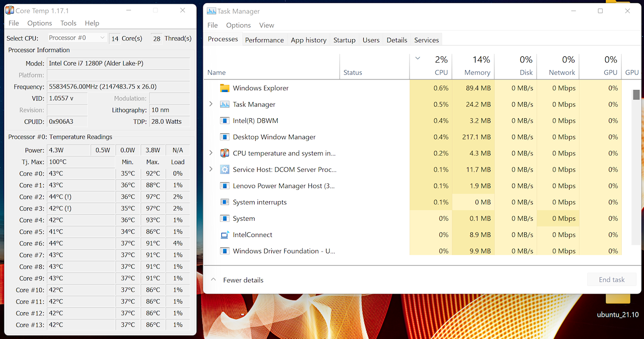Switch to the Startup tab

pyautogui.click(x=345, y=40)
